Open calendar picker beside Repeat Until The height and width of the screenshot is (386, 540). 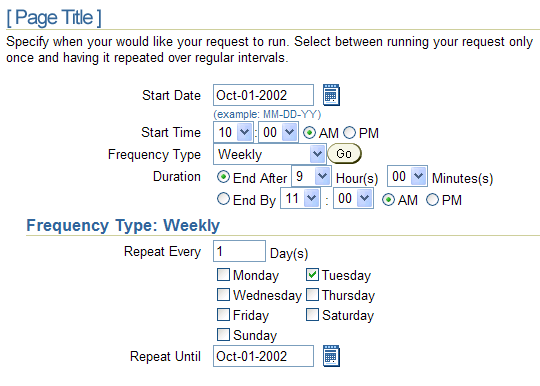click(x=331, y=356)
